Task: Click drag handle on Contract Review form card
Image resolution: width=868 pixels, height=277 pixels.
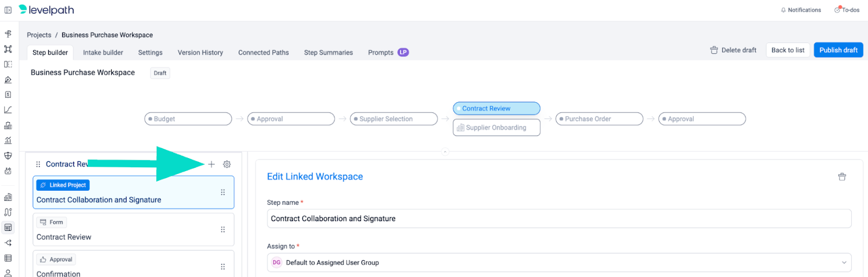Action: coord(222,230)
